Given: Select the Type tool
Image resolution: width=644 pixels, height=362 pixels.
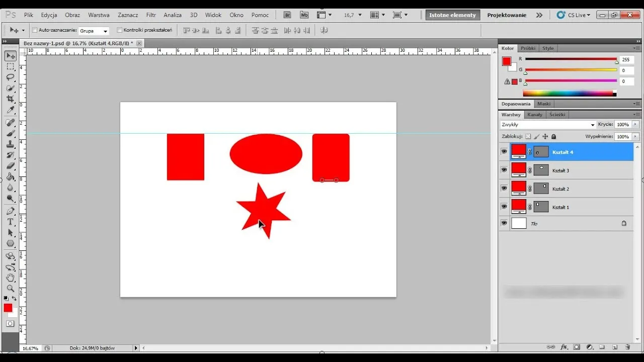Looking at the screenshot, I should (x=10, y=222).
